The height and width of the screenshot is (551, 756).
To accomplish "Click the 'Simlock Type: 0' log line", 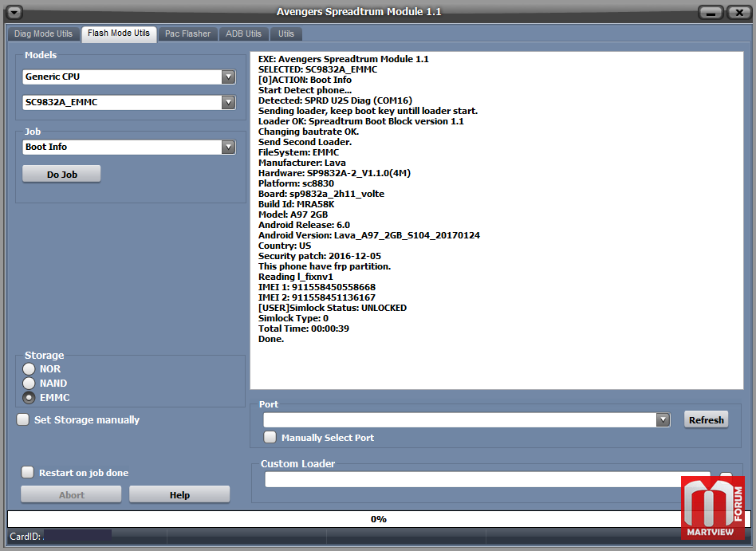I will [293, 318].
